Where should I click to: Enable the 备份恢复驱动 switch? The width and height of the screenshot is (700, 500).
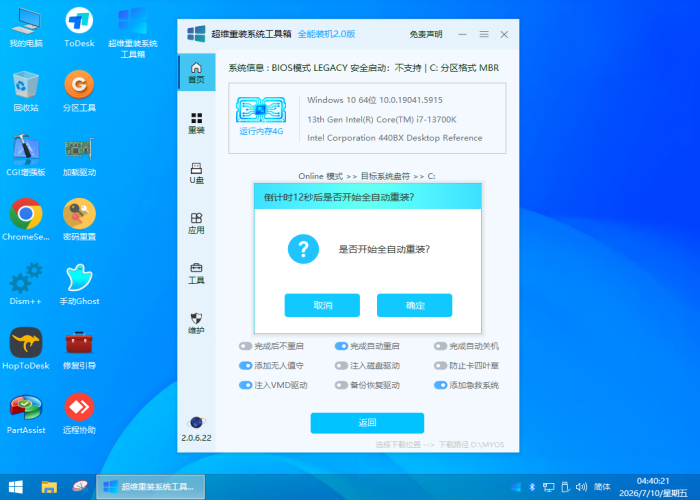click(341, 385)
